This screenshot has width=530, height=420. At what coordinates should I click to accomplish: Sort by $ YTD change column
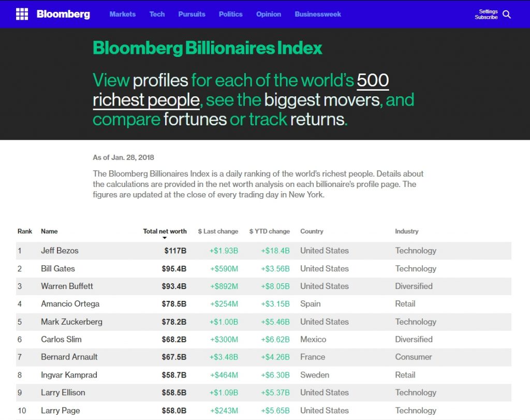coord(269,231)
